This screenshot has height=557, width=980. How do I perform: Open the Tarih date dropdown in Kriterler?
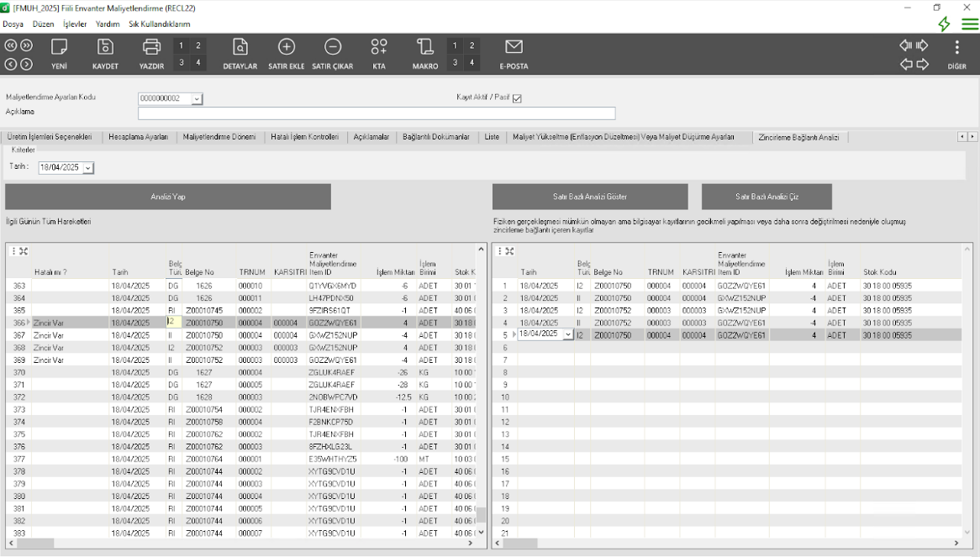click(88, 168)
